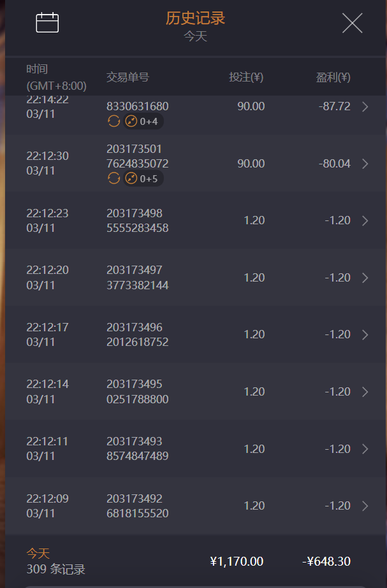This screenshot has width=387, height=588.
Task: Open the 22:12:11 record arrow
Action: [x=365, y=448]
